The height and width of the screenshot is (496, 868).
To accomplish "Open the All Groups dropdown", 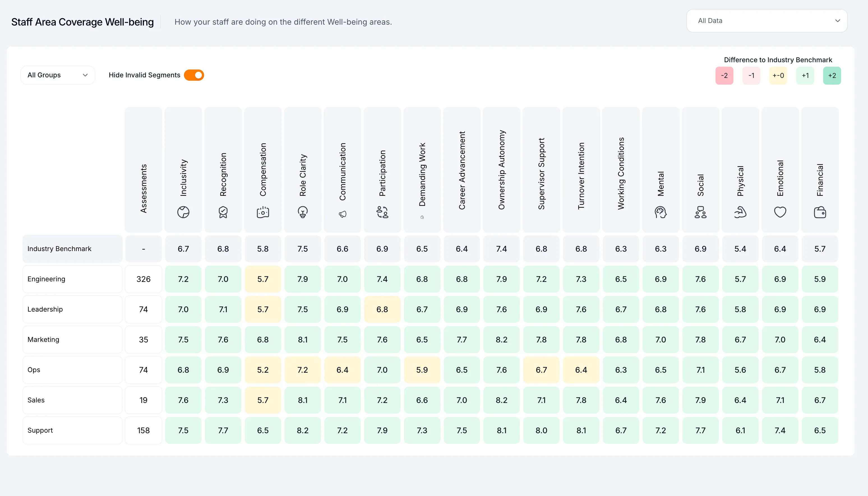I will click(57, 75).
